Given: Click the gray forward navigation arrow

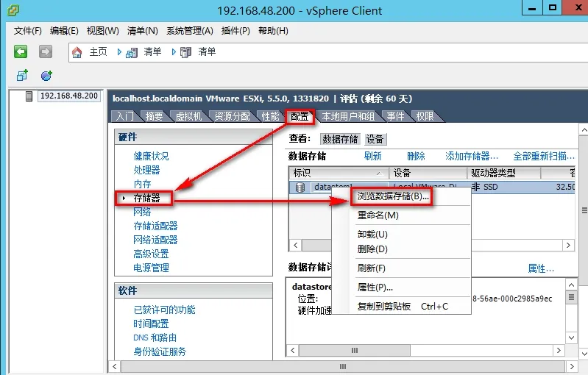Looking at the screenshot, I should point(46,51).
